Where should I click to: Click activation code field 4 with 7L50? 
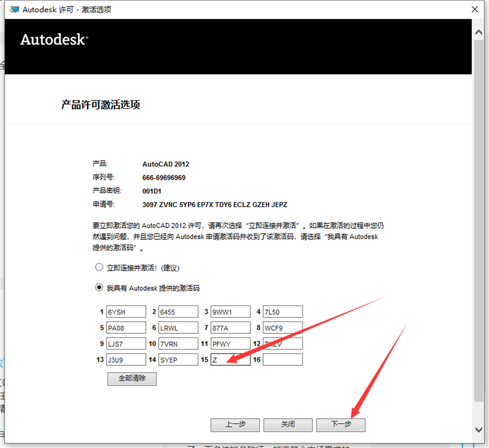pos(283,312)
